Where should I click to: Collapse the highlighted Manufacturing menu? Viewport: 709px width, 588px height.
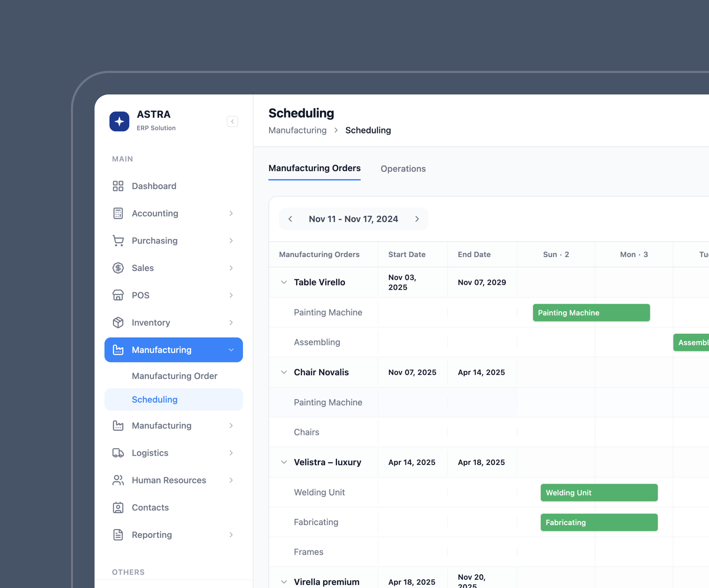point(231,350)
